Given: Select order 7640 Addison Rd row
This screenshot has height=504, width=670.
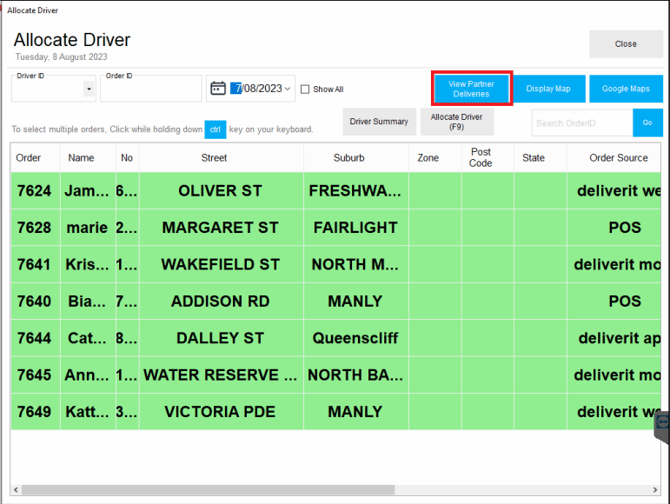Looking at the screenshot, I should pos(220,301).
